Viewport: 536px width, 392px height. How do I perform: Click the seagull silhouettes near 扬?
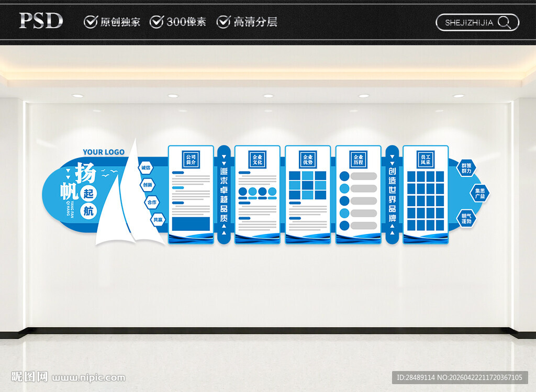pos(109,173)
